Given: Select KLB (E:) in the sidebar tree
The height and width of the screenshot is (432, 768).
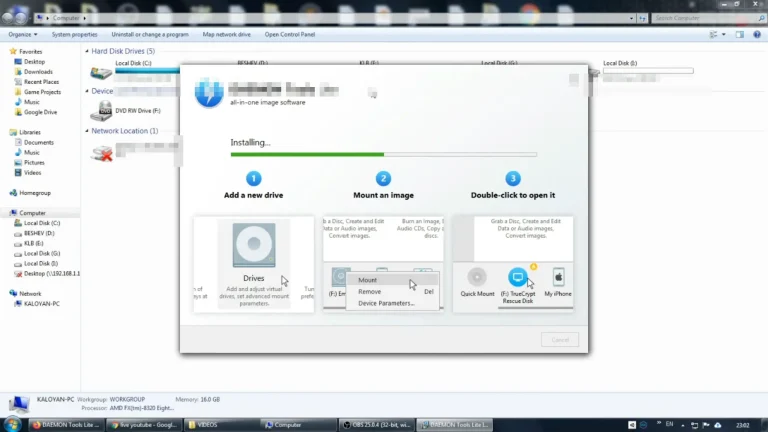Looking at the screenshot, I should point(33,243).
